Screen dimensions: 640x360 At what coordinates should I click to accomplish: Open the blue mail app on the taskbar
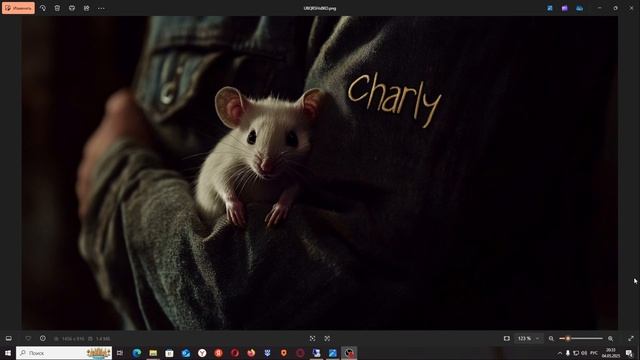coord(186,353)
